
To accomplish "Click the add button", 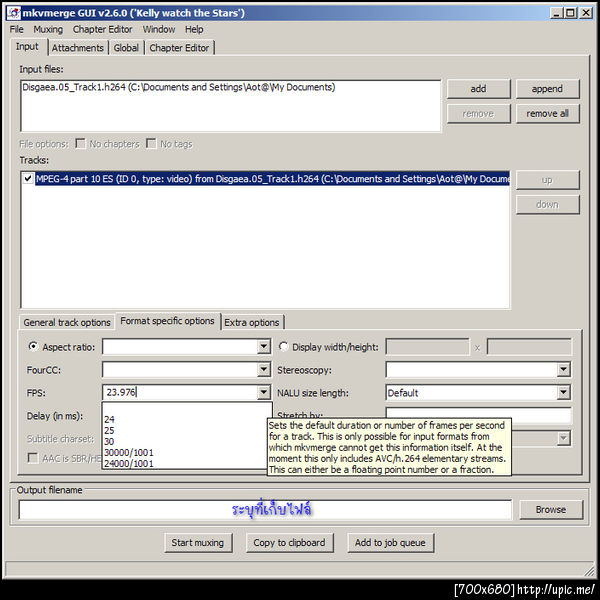I will (x=478, y=89).
